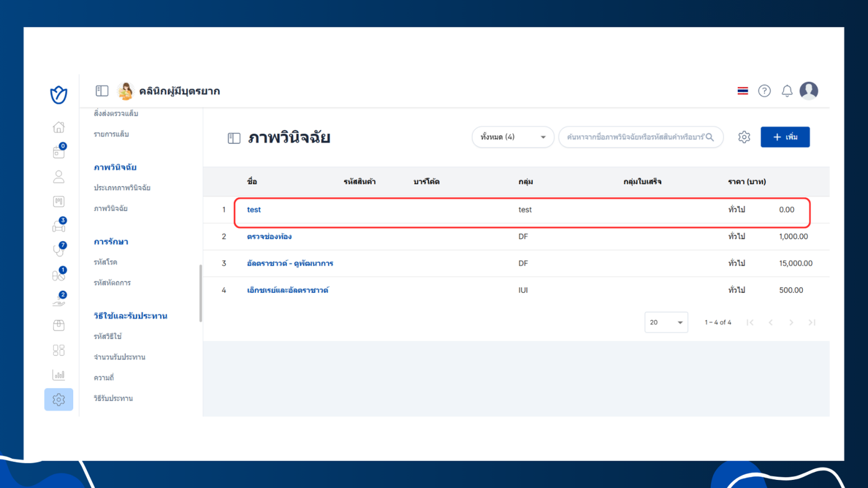Click the กลุ่ม column header
The width and height of the screenshot is (868, 488).
pyautogui.click(x=526, y=182)
